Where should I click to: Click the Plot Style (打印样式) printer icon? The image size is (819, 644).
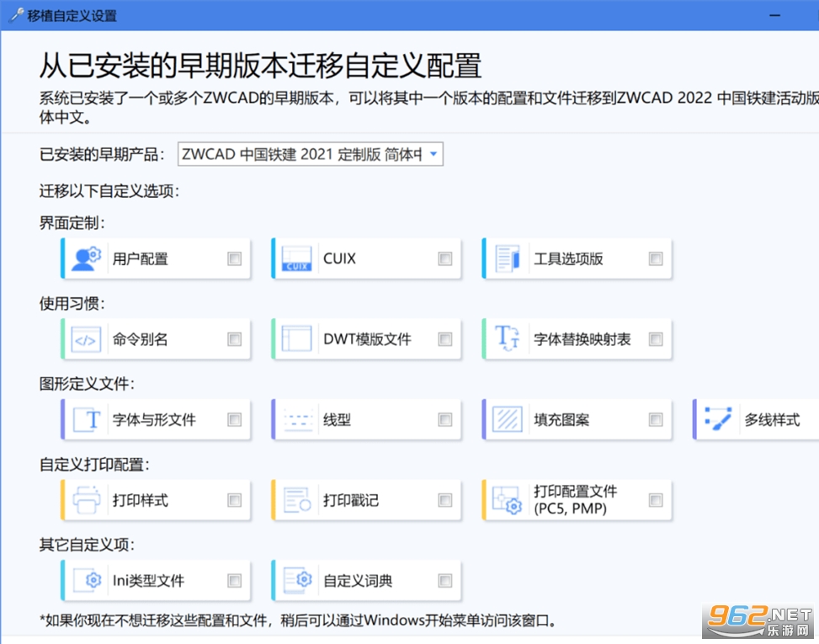click(86, 500)
